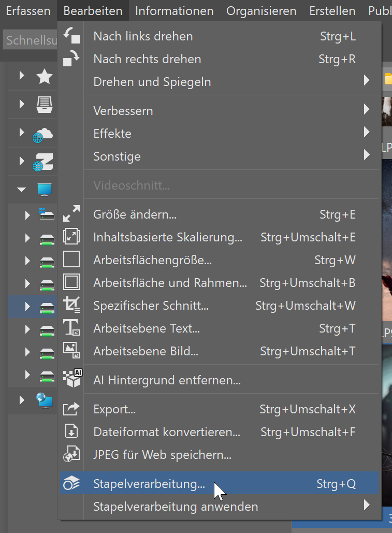Viewport: 392px width, 533px height.
Task: Click the Arbeitsebene Text icon
Action: 71,328
